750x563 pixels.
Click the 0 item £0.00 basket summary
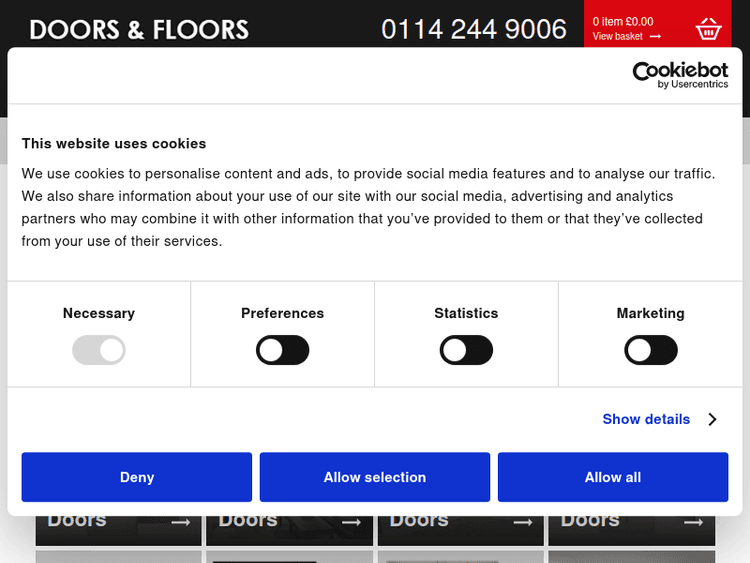(x=623, y=21)
